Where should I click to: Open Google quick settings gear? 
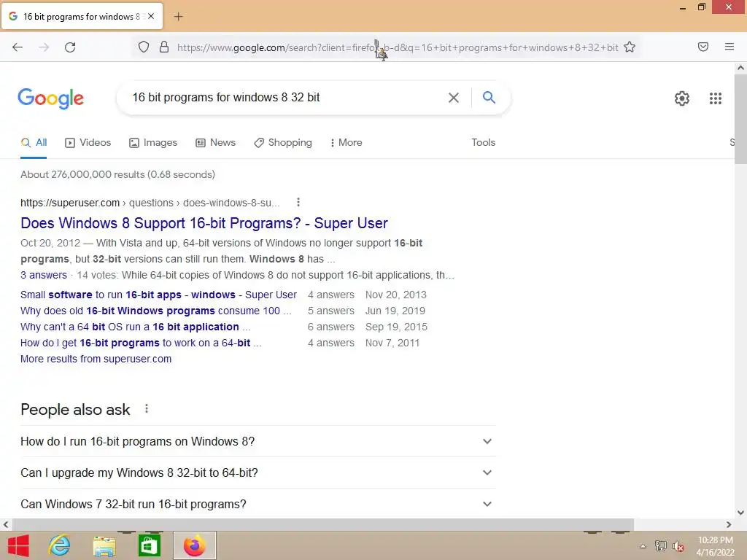click(x=682, y=98)
